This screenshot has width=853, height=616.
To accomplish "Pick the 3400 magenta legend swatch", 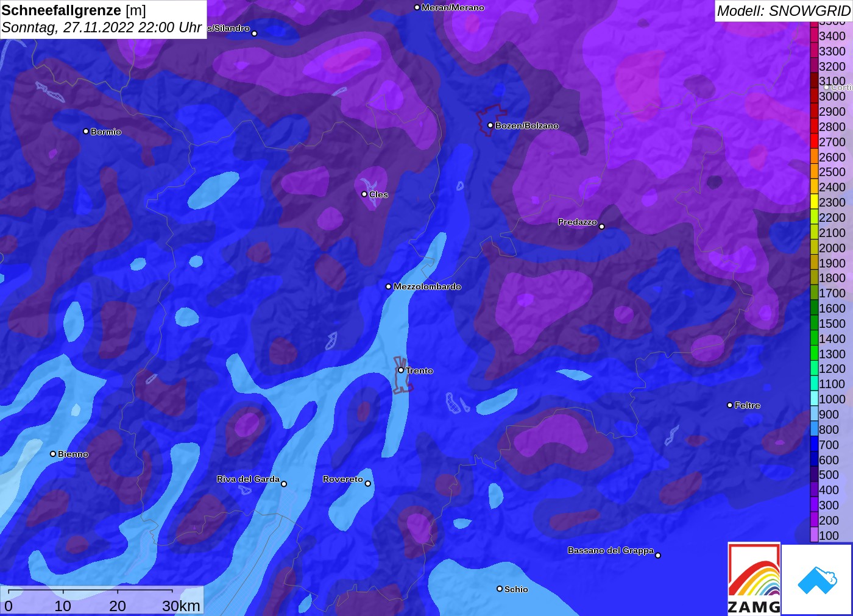I will click(x=814, y=35).
